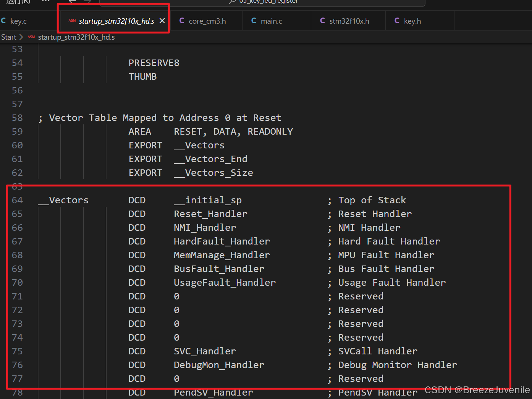
Task: Click '__Vectors' after EXPORT on line 60
Action: (199, 145)
